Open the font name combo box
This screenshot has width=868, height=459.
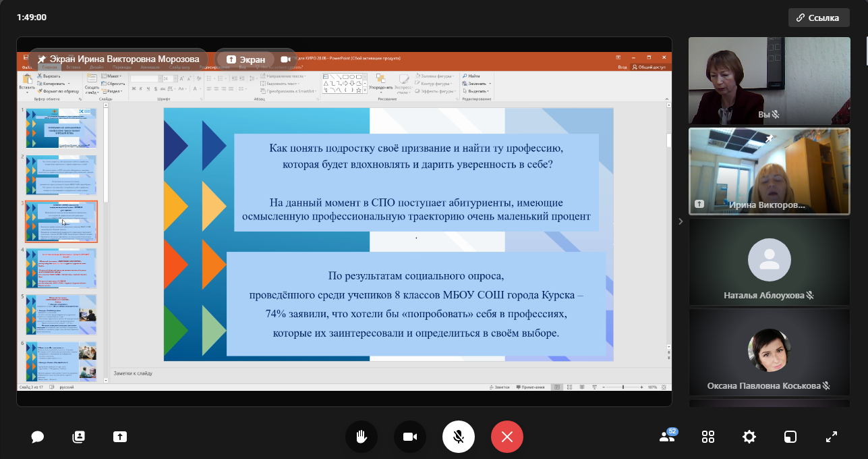(x=146, y=78)
